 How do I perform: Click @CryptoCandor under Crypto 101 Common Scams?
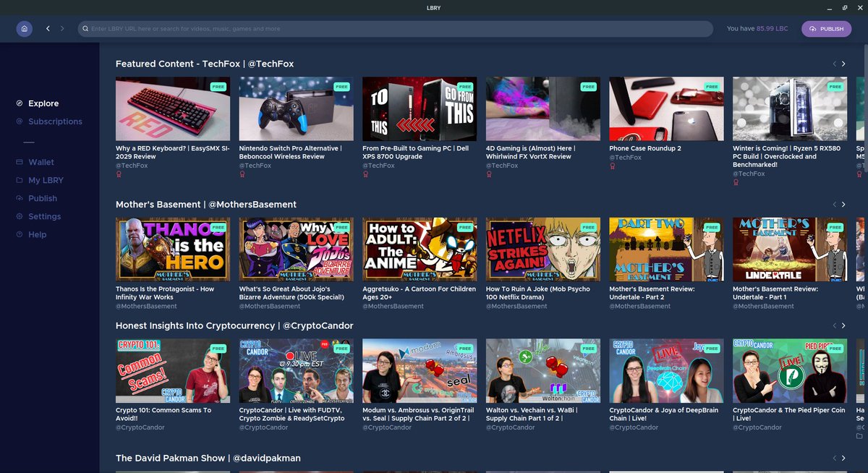[x=140, y=427]
